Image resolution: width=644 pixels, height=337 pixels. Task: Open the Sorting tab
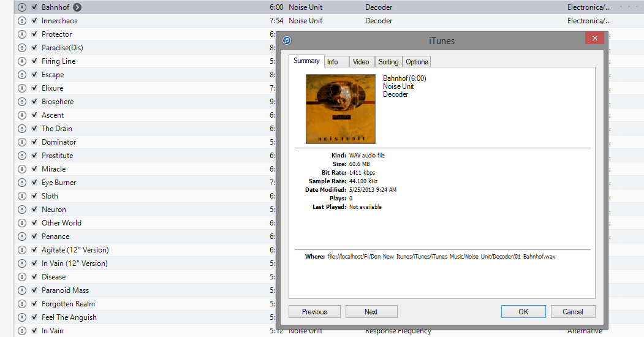(388, 61)
